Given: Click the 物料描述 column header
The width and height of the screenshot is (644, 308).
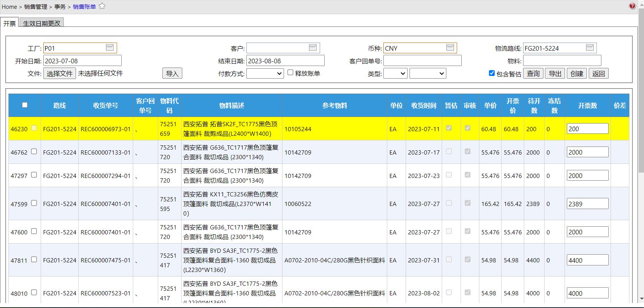Looking at the screenshot, I should coord(231,105).
